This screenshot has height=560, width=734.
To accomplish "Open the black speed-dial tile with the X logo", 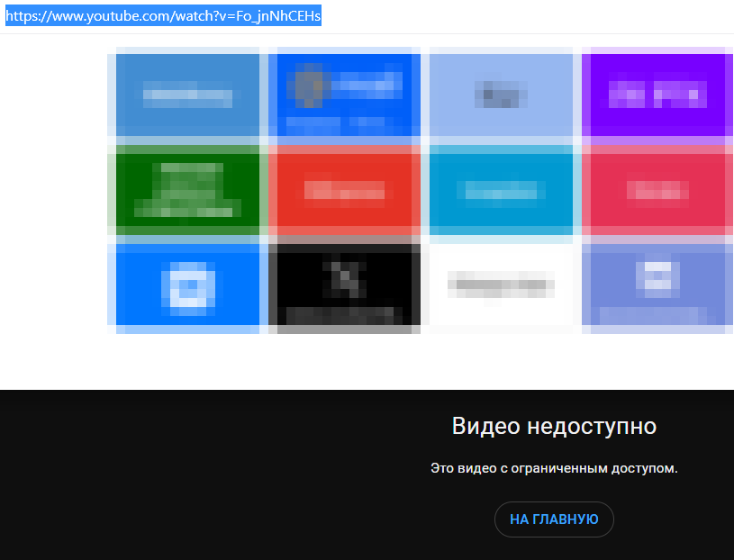I will click(345, 287).
